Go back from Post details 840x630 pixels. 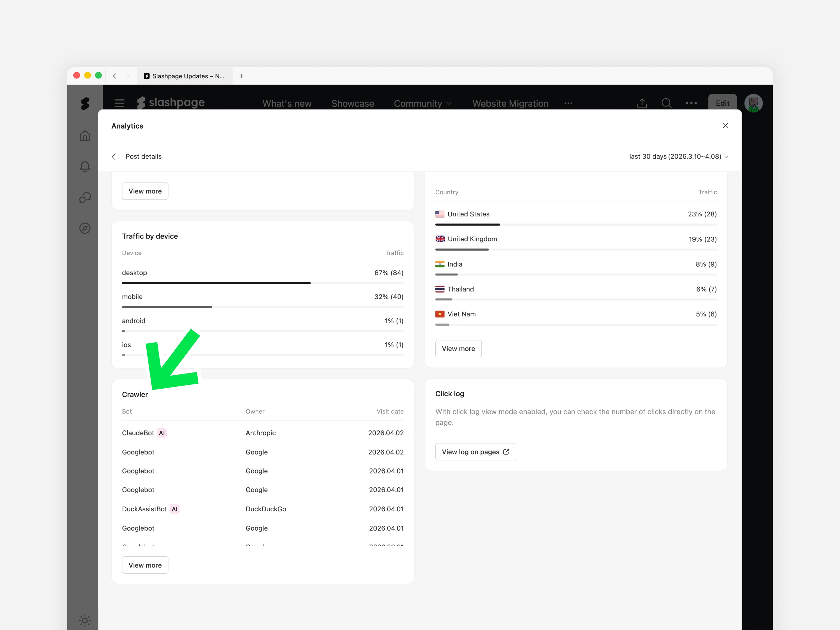click(114, 157)
